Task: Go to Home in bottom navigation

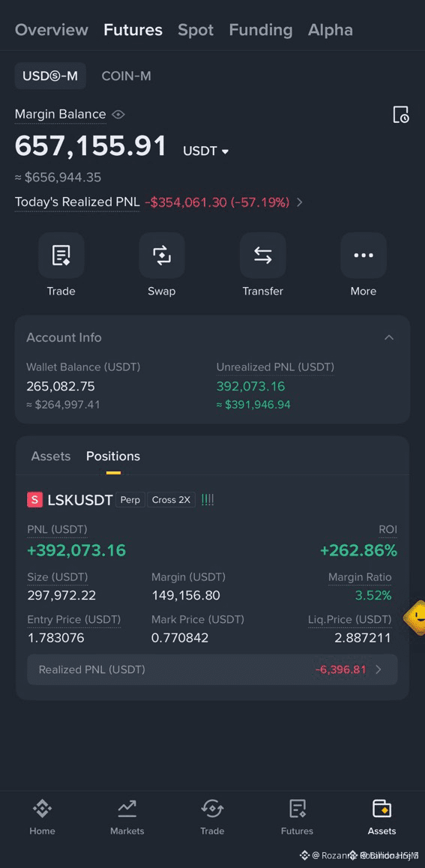Action: coord(43,817)
